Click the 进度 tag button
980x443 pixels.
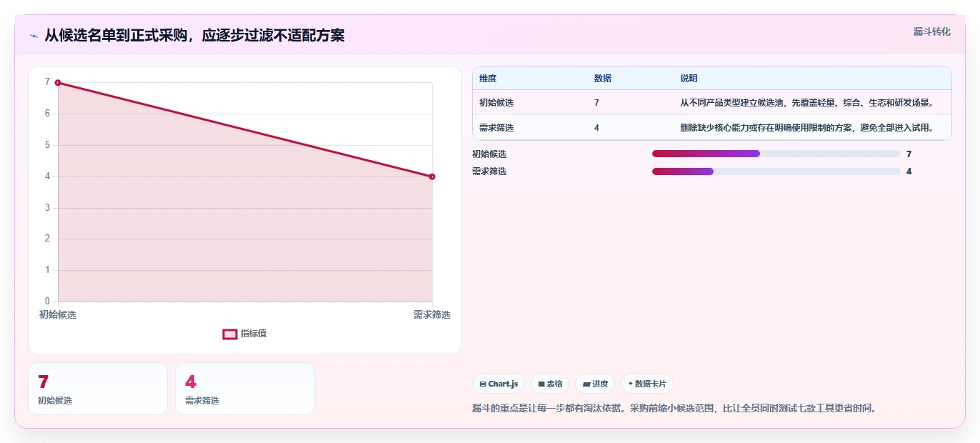(x=595, y=384)
